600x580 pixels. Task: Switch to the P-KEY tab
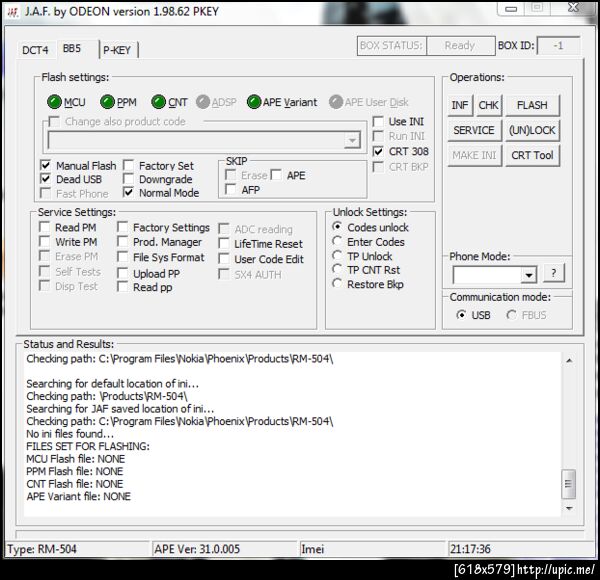(x=117, y=50)
